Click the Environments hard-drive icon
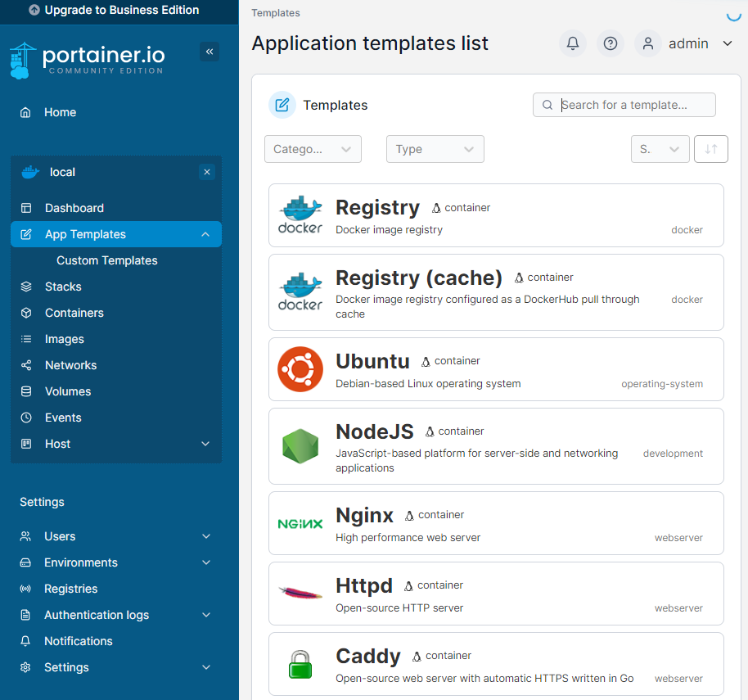 (x=25, y=562)
